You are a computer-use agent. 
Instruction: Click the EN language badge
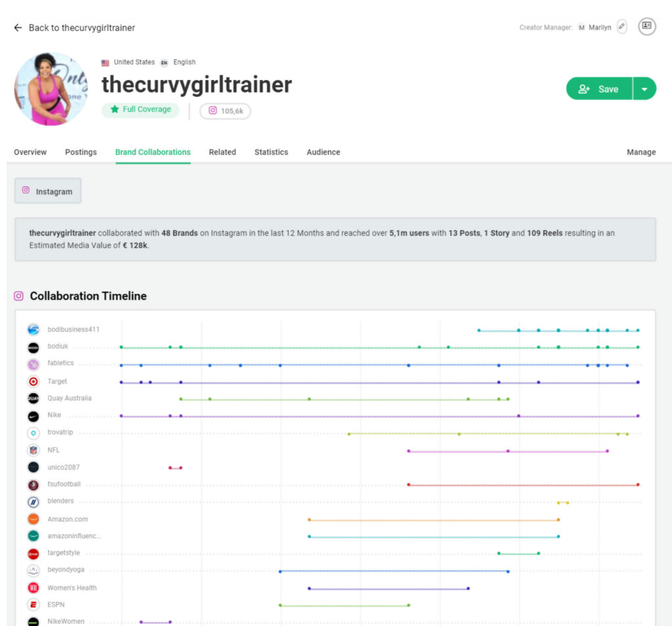click(165, 62)
